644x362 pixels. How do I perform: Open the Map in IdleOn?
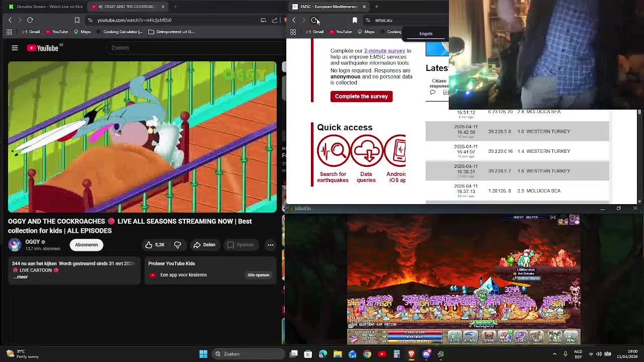point(537,337)
